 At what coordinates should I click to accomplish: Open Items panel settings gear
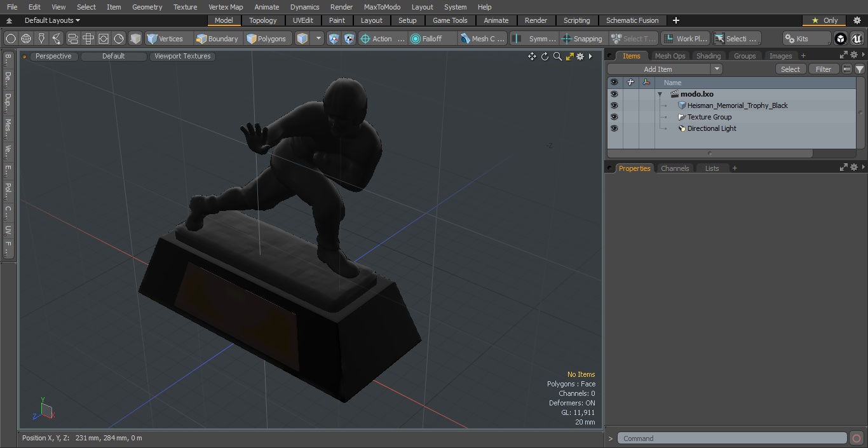tap(854, 55)
